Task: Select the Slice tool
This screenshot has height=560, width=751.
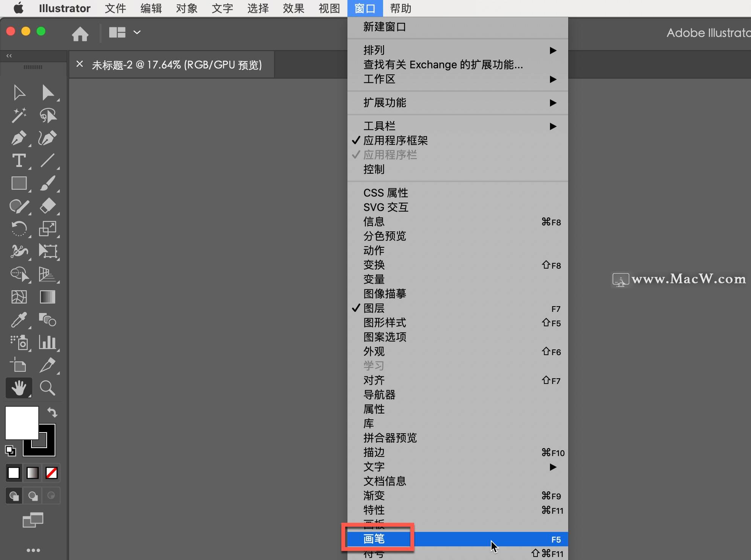Action: (48, 365)
